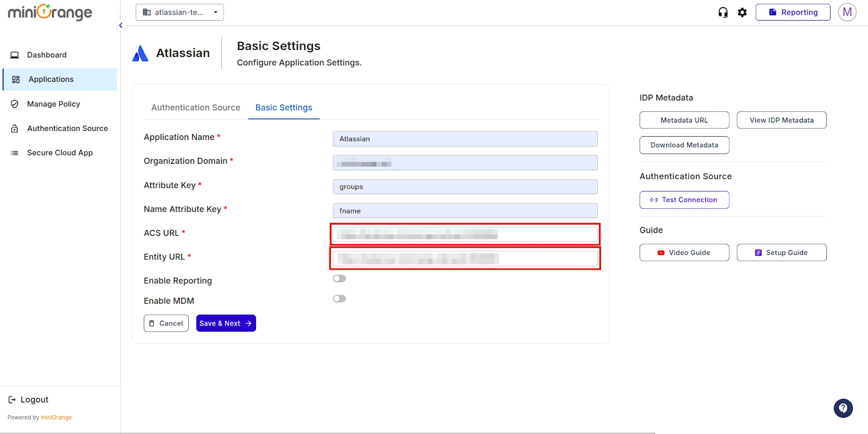Toggle the Enable MDM switch
Screen dimensions: 868x434
(x=340, y=298)
